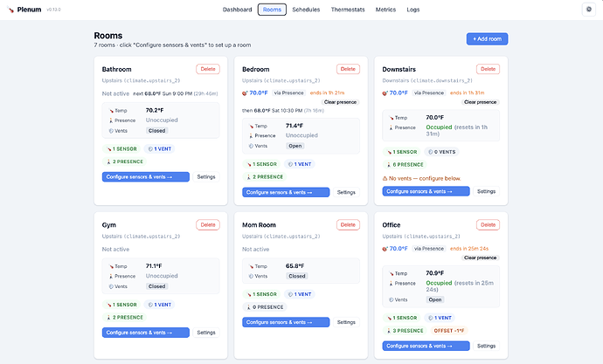Open Bedroom Settings
Viewport: 603px width, 364px height.
[x=346, y=192]
